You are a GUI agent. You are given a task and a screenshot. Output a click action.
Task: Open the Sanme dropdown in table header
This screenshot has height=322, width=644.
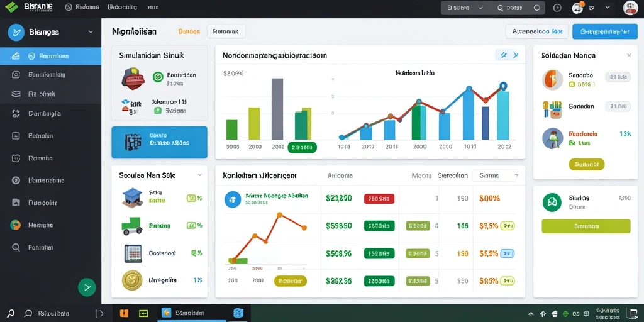(x=496, y=175)
